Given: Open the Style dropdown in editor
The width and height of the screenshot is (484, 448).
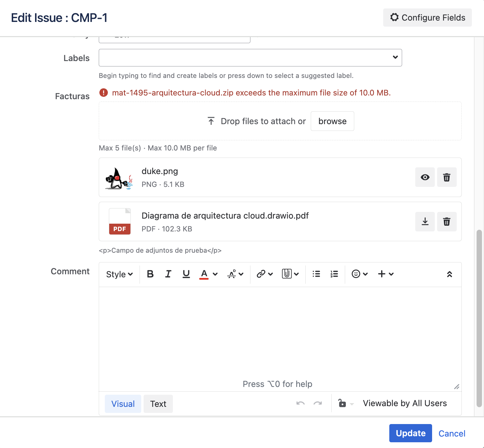Looking at the screenshot, I should point(119,274).
